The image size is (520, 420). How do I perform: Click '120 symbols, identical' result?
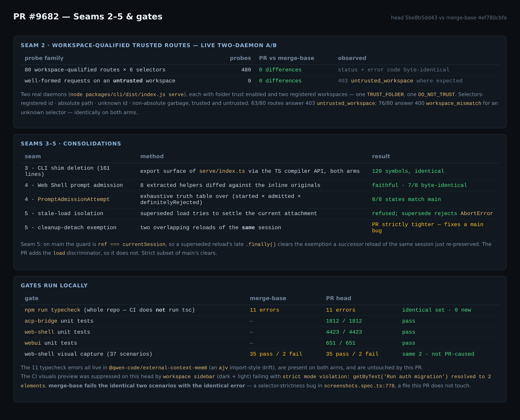coord(408,171)
